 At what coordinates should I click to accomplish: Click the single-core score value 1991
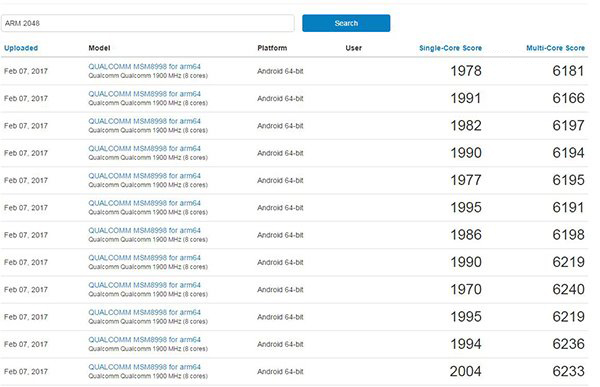click(466, 98)
